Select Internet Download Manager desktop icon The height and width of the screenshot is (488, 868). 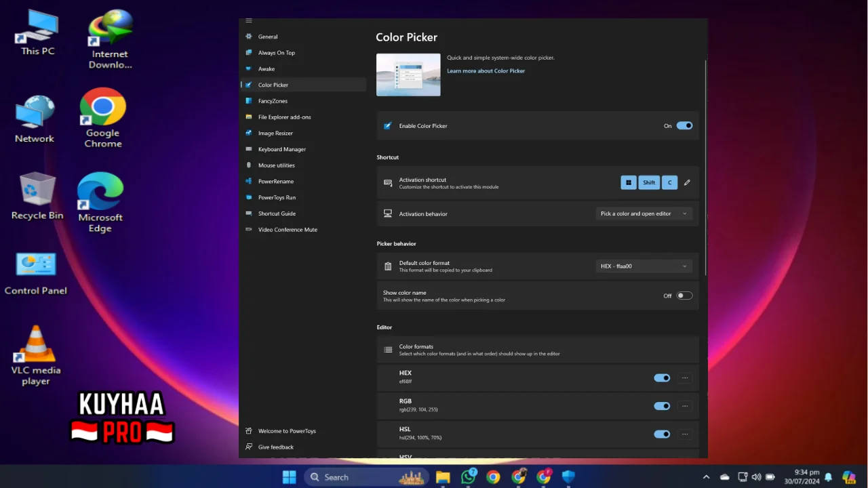pyautogui.click(x=110, y=39)
